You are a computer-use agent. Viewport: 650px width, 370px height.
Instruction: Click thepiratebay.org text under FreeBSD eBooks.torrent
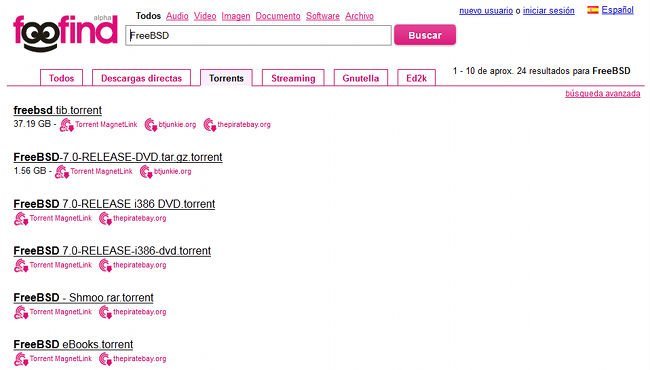click(140, 358)
